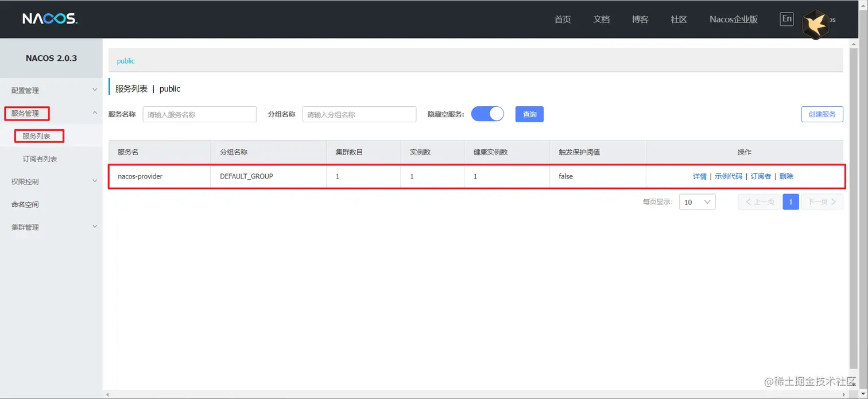Click 删除 for nacos-provider

(x=786, y=176)
